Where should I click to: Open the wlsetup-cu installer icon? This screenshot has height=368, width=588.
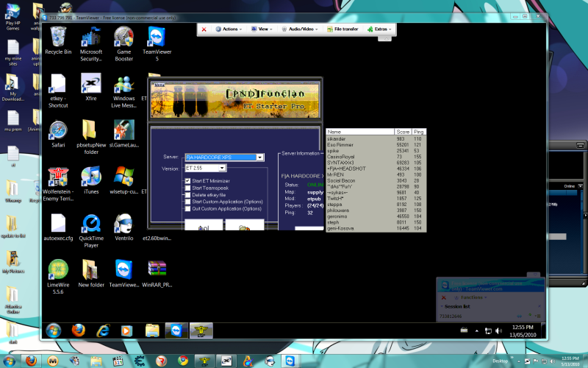coord(124,180)
